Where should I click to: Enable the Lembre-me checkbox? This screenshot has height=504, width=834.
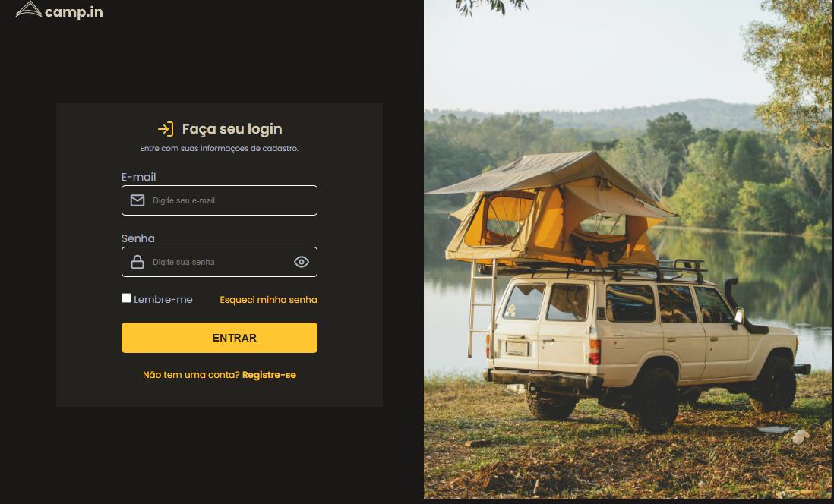tap(126, 298)
